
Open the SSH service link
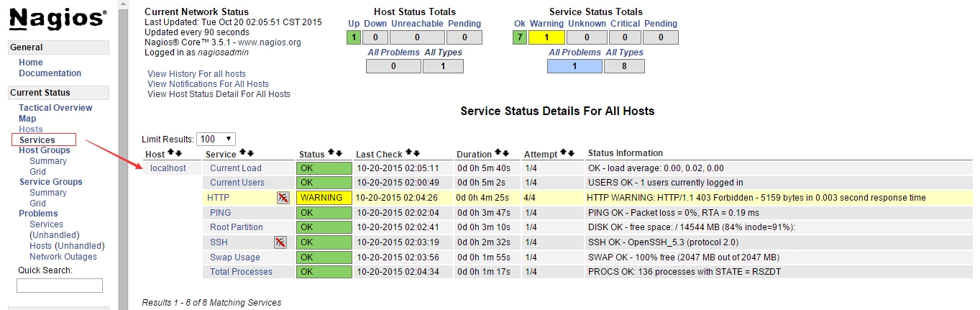(219, 242)
